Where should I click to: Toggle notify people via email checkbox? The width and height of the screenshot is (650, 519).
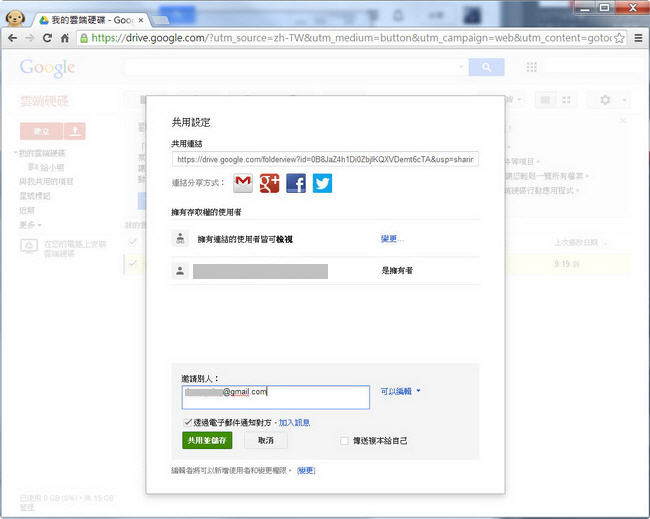click(188, 422)
